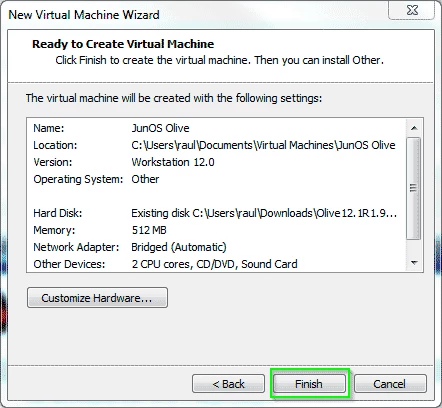Select the Bridged (Automatic) network adapter value
Image resolution: width=442 pixels, height=408 pixels.
click(179, 247)
